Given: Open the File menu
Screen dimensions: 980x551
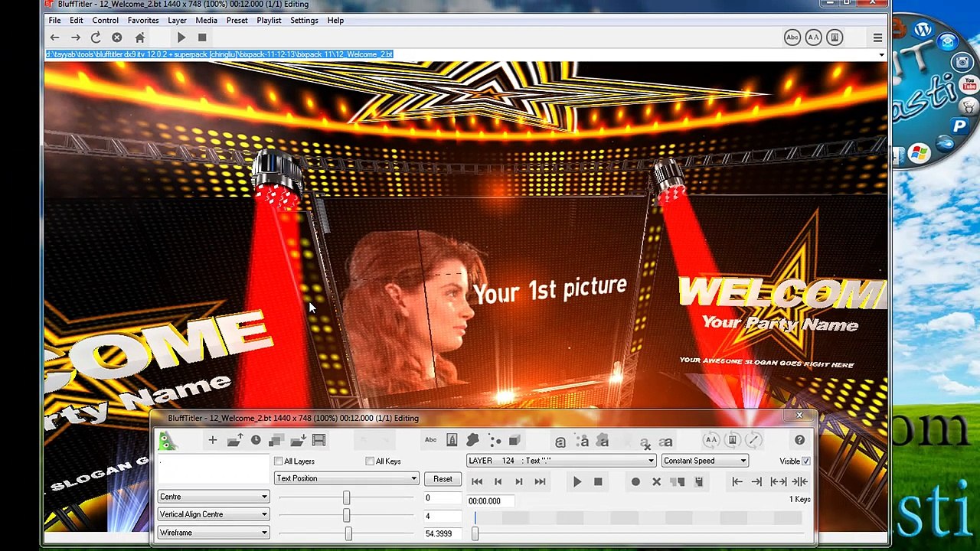Looking at the screenshot, I should click(55, 21).
